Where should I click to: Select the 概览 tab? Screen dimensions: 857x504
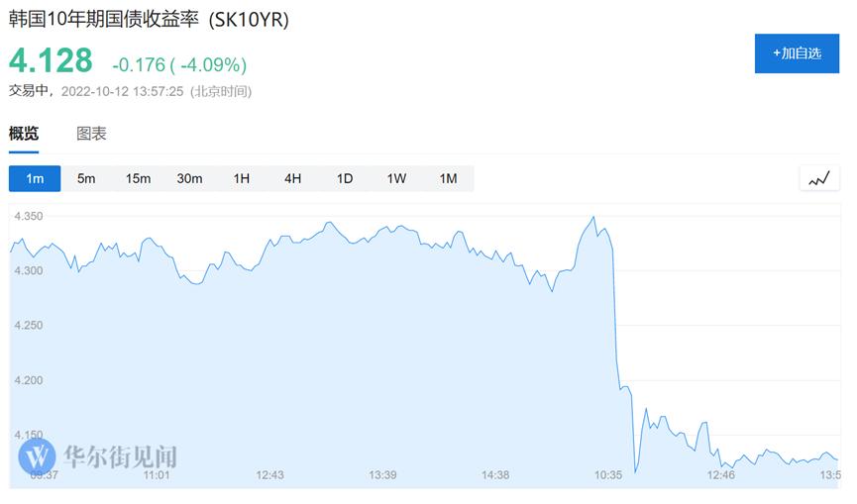tap(24, 134)
